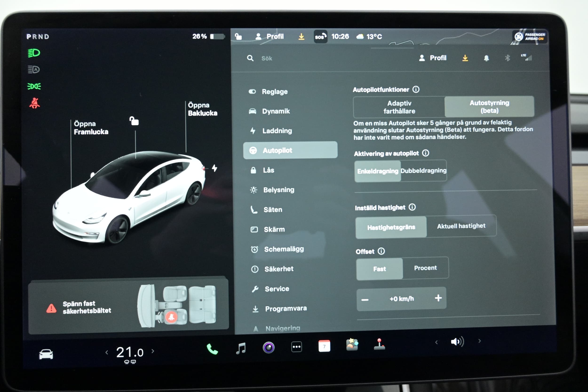
Task: Increase cabin temperature with the right arrow
Action: point(153,351)
